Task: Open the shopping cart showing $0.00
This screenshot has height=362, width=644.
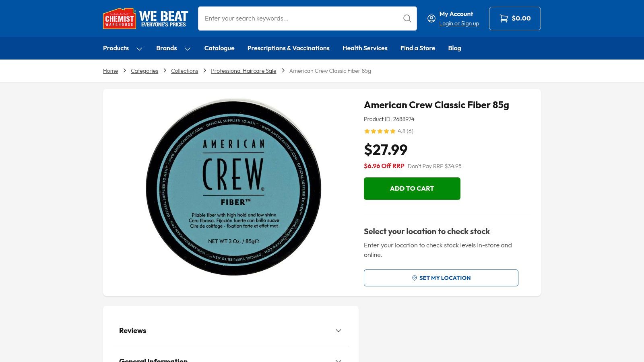Action: point(515,18)
